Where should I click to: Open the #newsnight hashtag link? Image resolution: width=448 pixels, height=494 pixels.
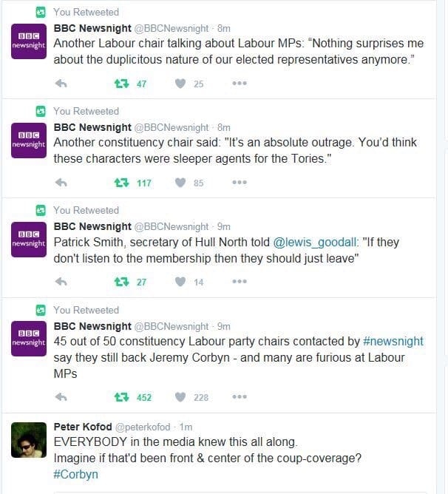(393, 341)
